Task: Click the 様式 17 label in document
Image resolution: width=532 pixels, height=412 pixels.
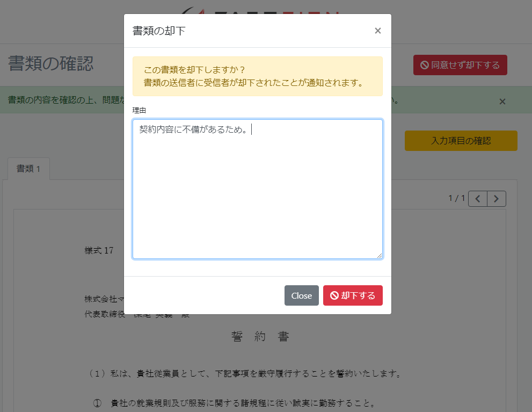Action: pos(99,250)
